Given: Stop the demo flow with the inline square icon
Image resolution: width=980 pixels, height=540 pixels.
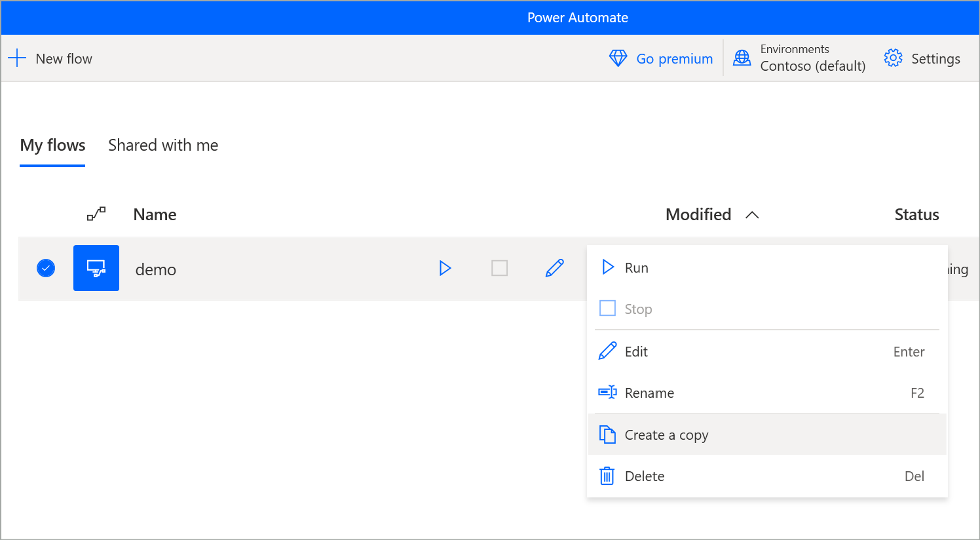Looking at the screenshot, I should [499, 268].
